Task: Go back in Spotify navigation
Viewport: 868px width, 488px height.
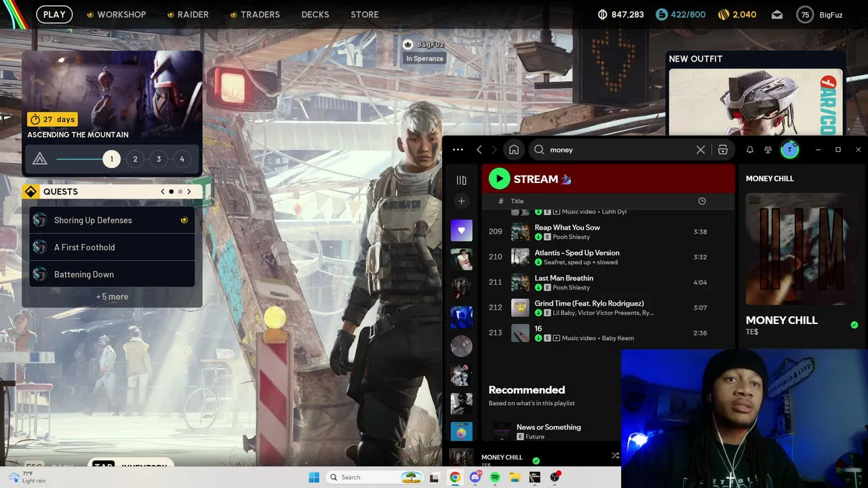Action: [479, 150]
